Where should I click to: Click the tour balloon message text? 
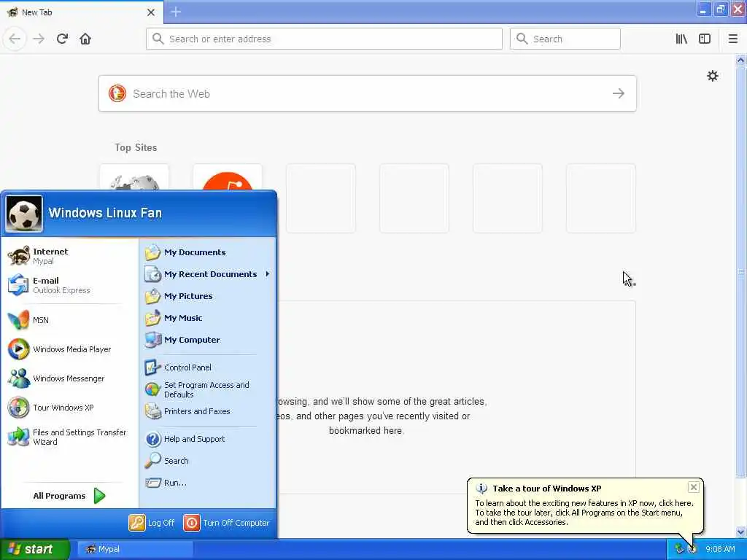point(584,513)
